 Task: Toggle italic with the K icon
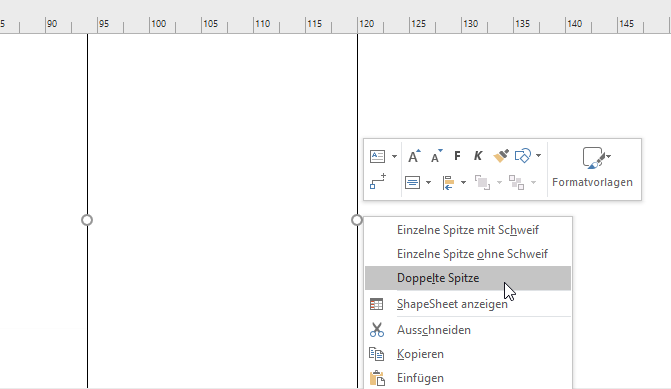[x=478, y=156]
